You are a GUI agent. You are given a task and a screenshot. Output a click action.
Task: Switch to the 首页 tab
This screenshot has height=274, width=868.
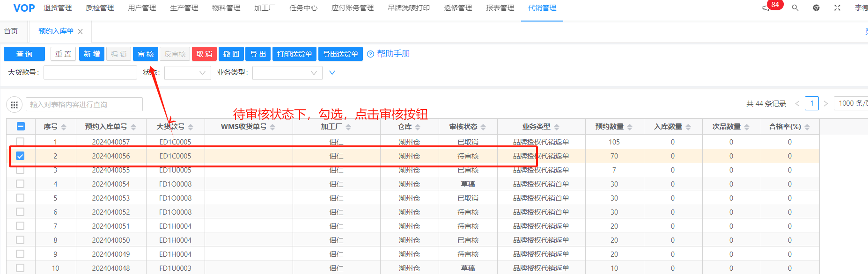[11, 31]
